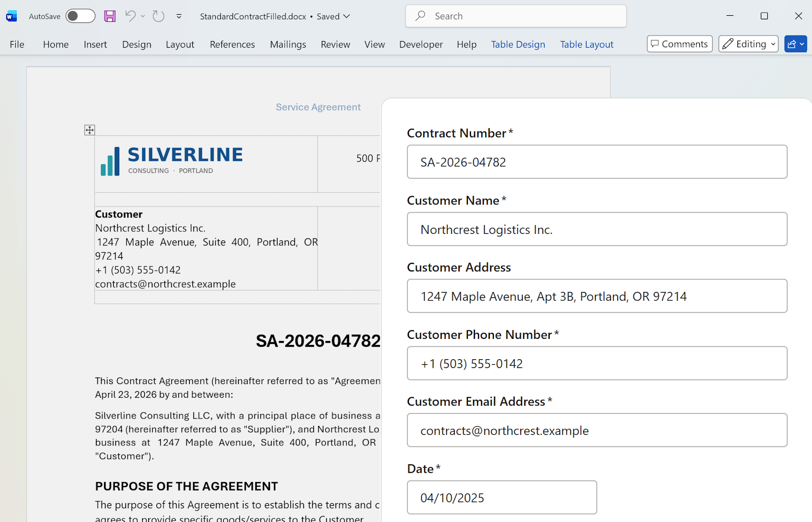Select the View tab
Screen dimensions: 812x522
click(375, 45)
